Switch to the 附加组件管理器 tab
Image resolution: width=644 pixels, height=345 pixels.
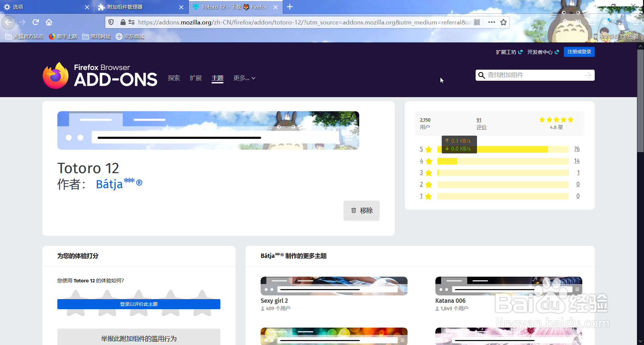[x=141, y=7]
